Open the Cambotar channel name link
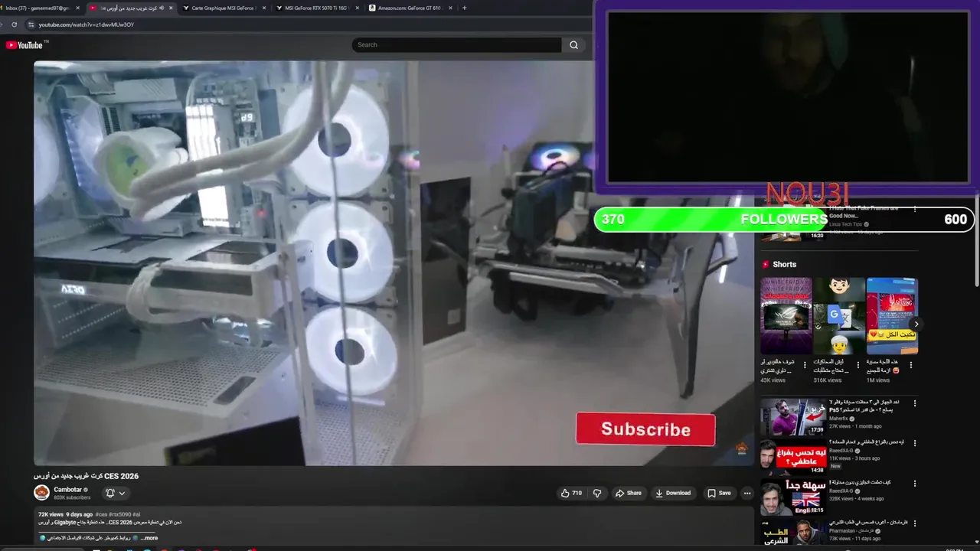This screenshot has width=980, height=551. [x=67, y=490]
